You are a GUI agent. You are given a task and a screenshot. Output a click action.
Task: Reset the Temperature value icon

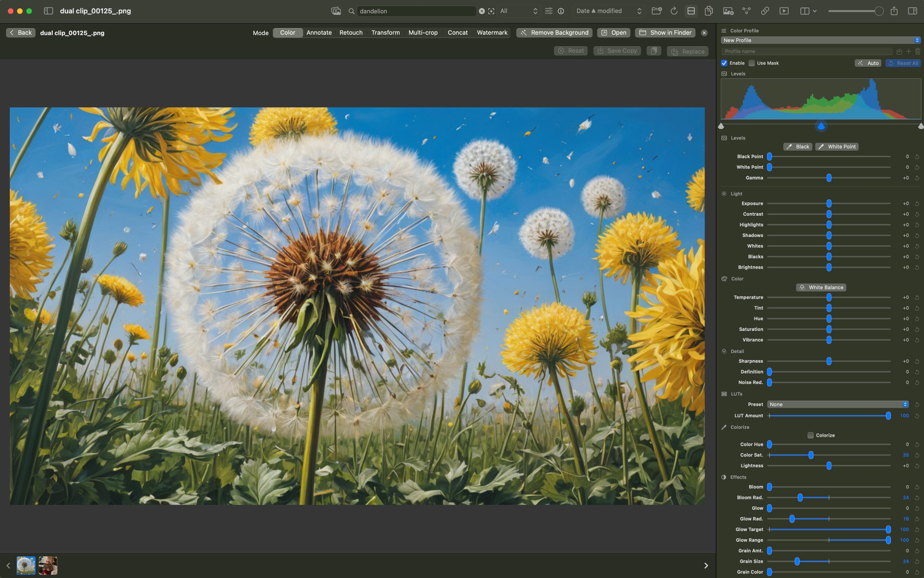[917, 297]
